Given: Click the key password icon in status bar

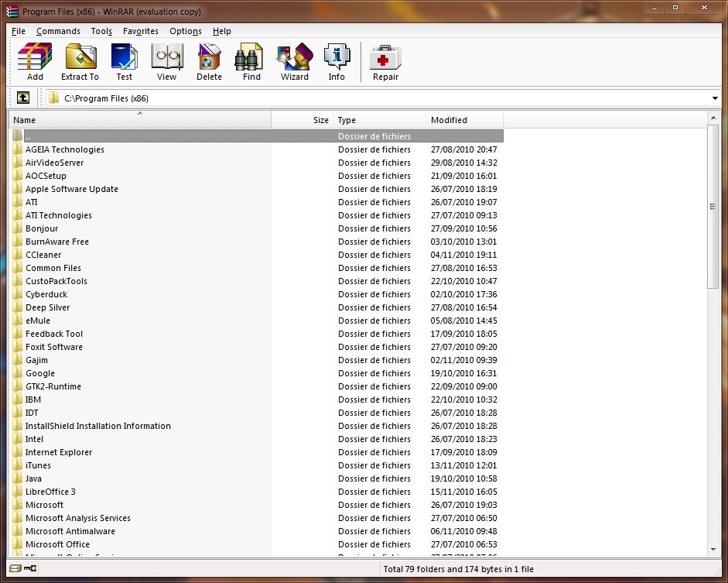Looking at the screenshot, I should click(30, 568).
